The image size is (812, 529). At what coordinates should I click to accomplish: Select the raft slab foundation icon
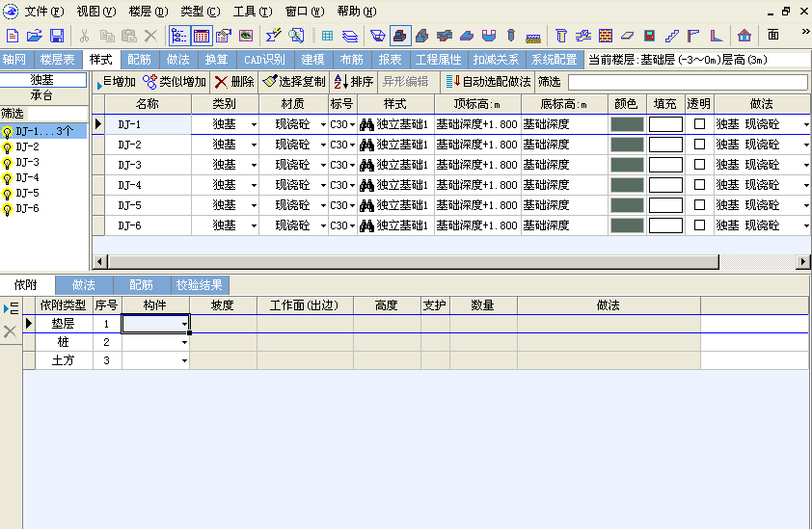tap(467, 36)
